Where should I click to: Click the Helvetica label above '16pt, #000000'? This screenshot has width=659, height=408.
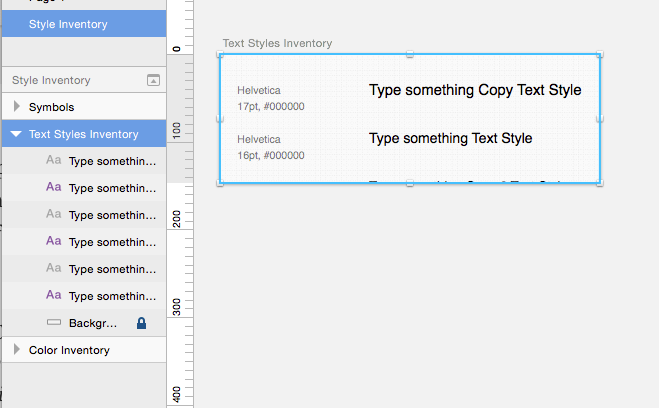point(259,140)
